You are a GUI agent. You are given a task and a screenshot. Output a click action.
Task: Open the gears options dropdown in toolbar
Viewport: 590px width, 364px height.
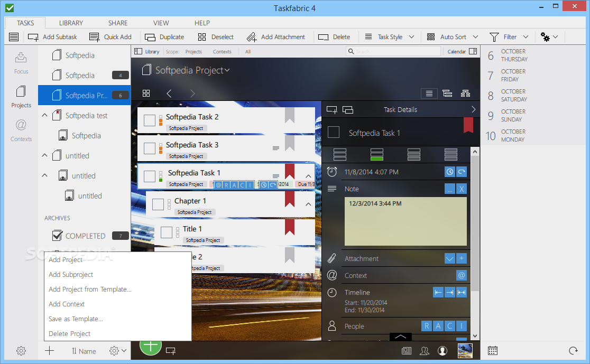(x=549, y=37)
